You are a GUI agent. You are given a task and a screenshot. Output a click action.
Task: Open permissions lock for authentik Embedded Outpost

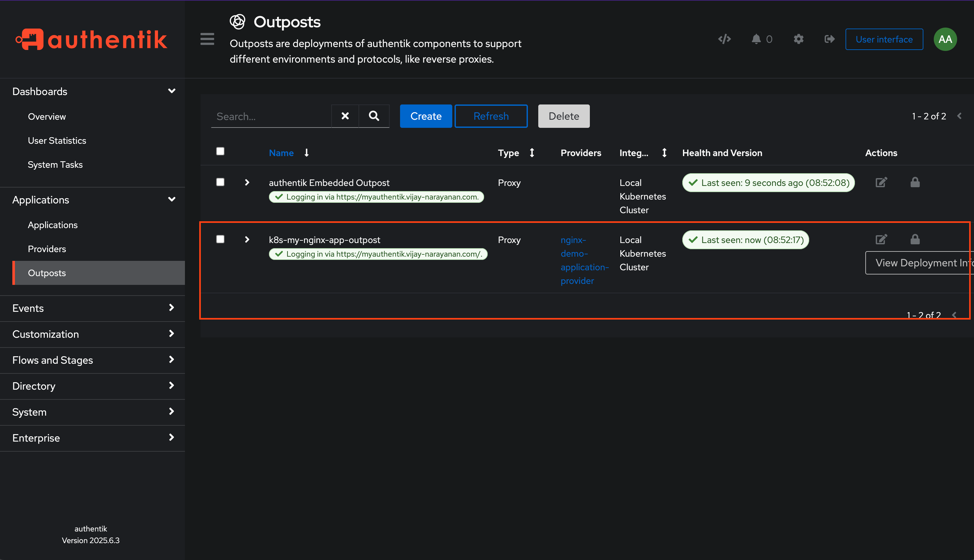pyautogui.click(x=915, y=182)
